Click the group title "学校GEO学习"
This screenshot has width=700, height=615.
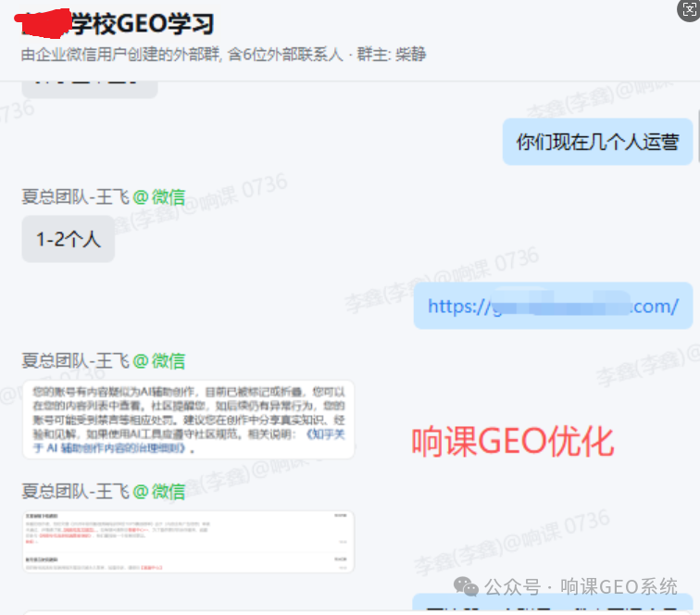pos(143,23)
